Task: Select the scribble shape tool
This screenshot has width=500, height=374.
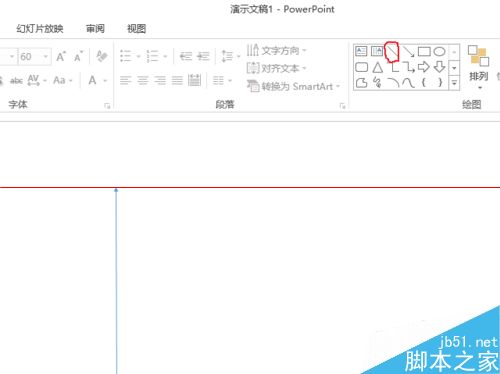Action: click(377, 82)
